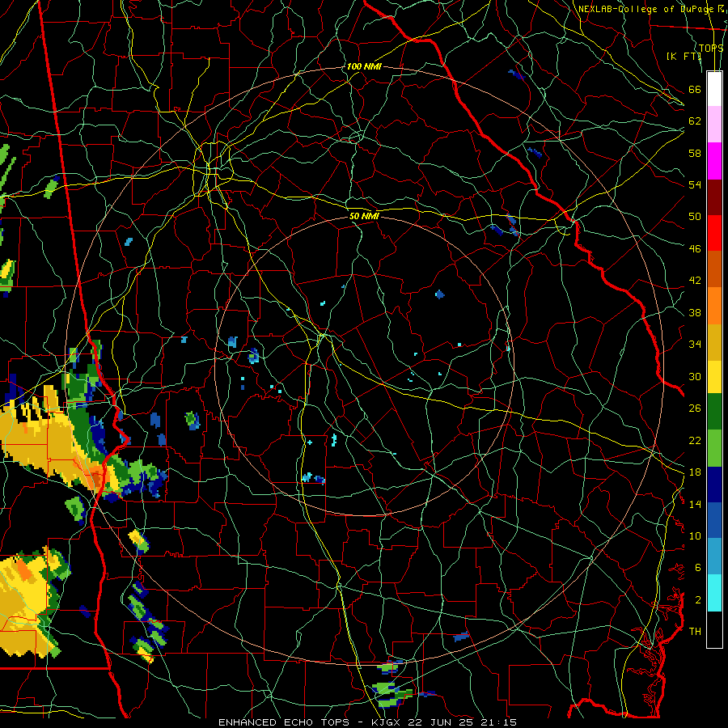Select the "38" scale label
Viewport: 728px width, 728px height.
click(x=695, y=312)
